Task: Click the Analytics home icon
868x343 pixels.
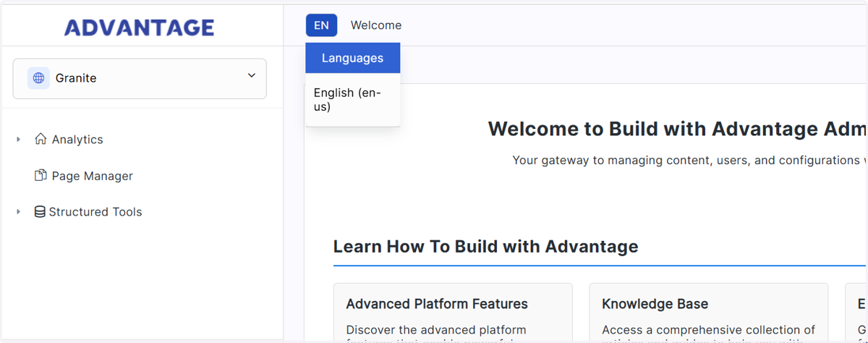Action: (x=41, y=139)
